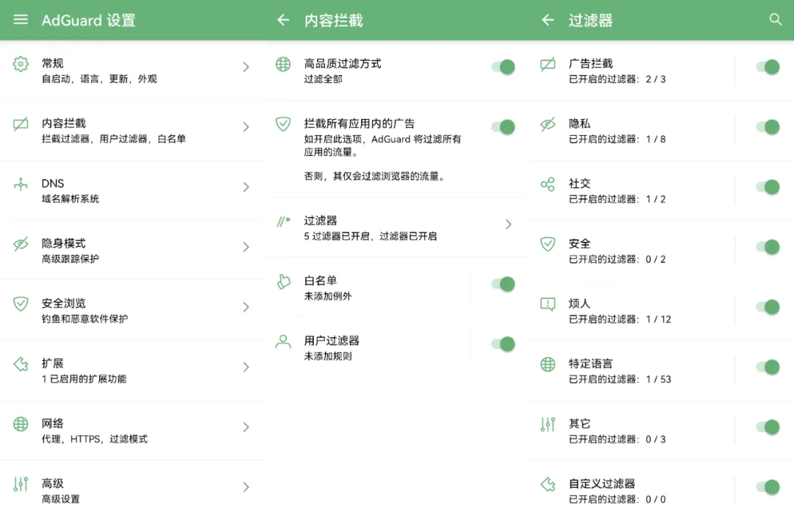
Task: Click the shield icon beside 安全
Action: [548, 244]
